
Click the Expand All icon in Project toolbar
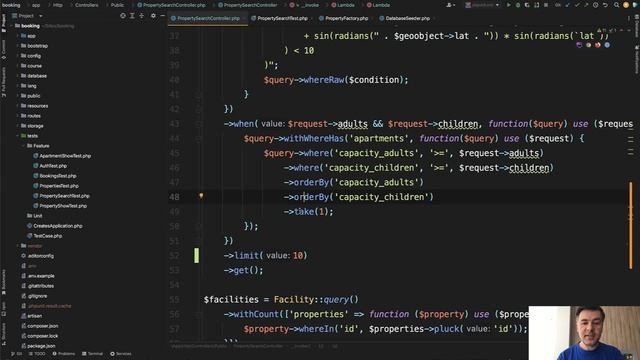(132, 16)
